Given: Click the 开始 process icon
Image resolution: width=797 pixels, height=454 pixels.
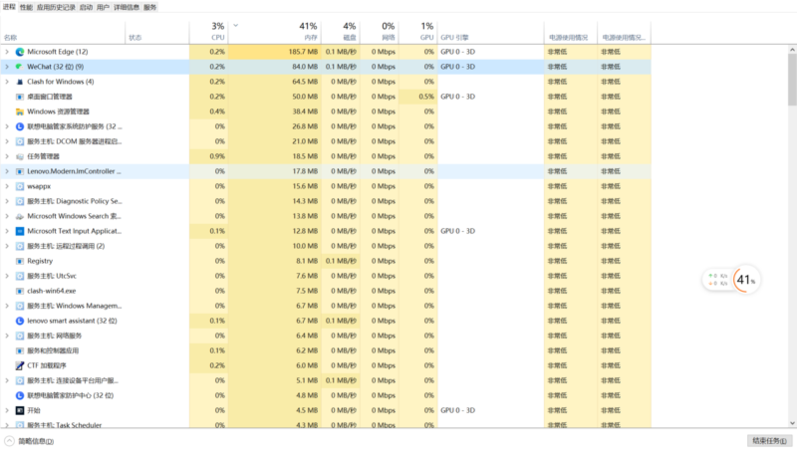Looking at the screenshot, I should 19,410.
